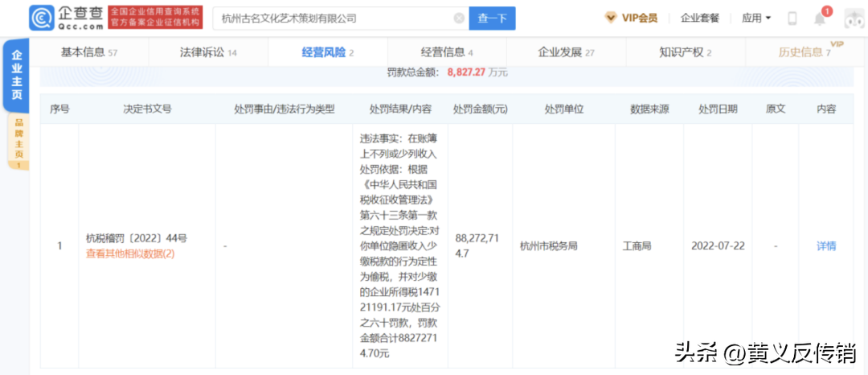Switch to the 法律诉讼 tab
This screenshot has width=868, height=375.
pyautogui.click(x=208, y=52)
